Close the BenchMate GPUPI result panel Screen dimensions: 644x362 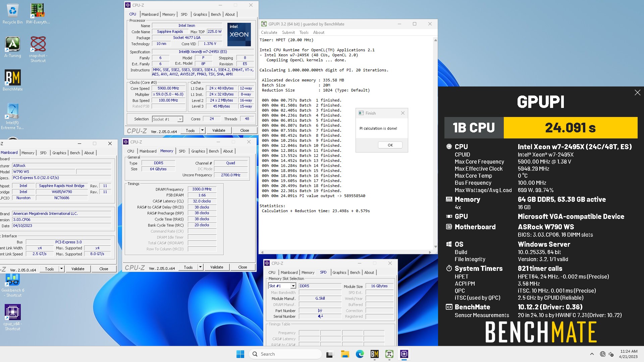click(637, 93)
